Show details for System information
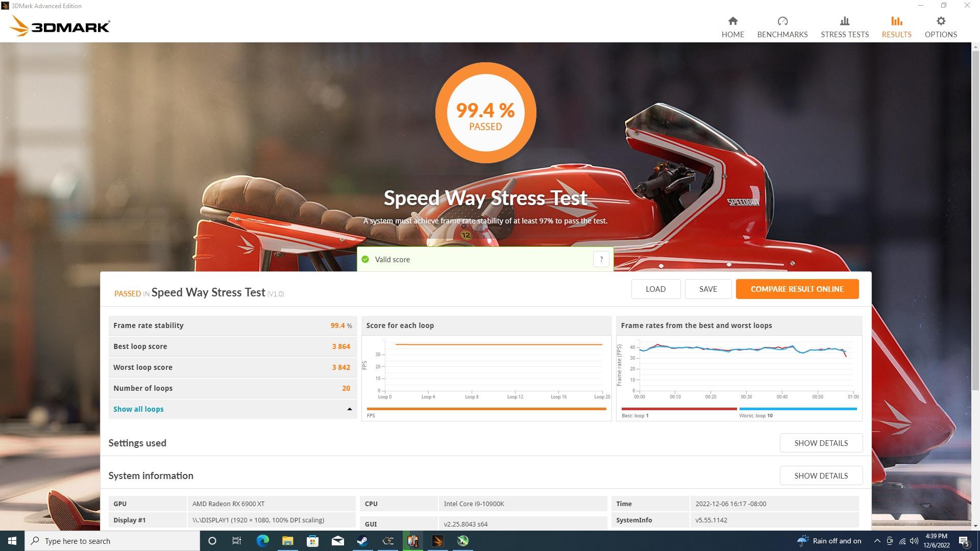 tap(820, 475)
